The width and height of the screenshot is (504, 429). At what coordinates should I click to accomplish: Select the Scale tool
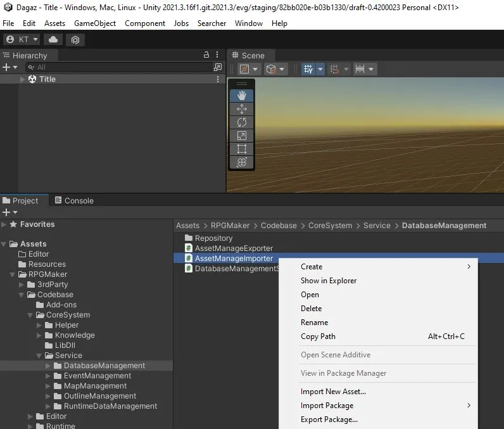coord(241,136)
